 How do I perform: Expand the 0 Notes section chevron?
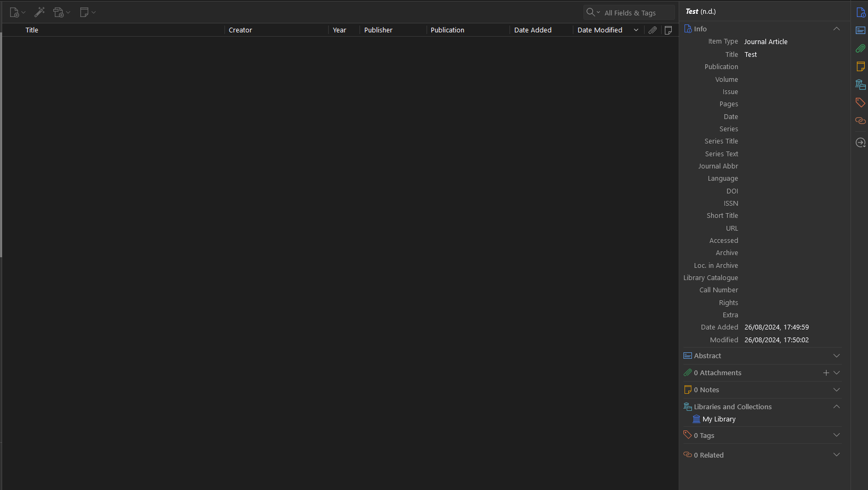pos(837,390)
